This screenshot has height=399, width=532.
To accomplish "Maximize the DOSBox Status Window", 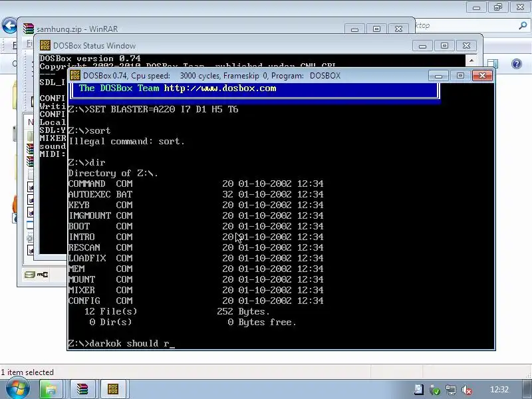I will click(444, 45).
